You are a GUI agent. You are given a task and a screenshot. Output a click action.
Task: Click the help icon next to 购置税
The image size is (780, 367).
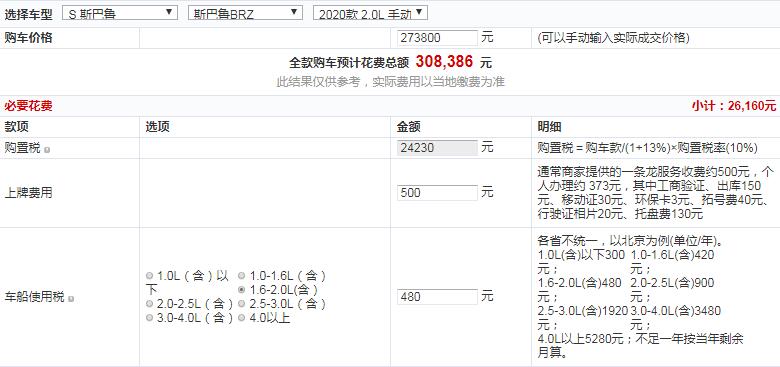tap(46, 149)
